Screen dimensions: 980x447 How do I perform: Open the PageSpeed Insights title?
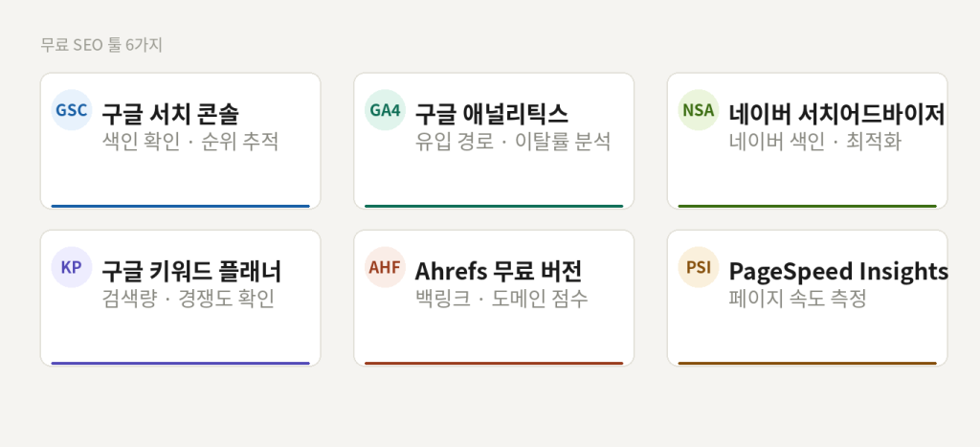838,271
